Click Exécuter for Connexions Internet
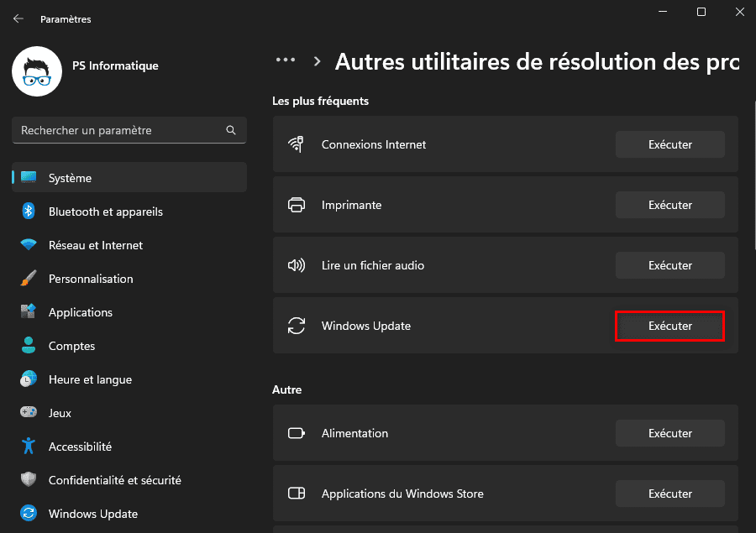The width and height of the screenshot is (756, 533). pos(669,144)
